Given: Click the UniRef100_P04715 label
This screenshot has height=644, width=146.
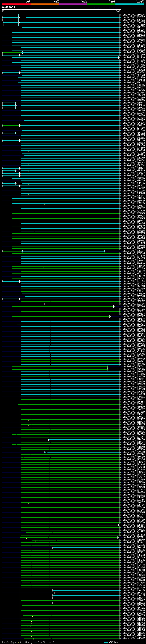Looking at the screenshot, I should 134,65.
